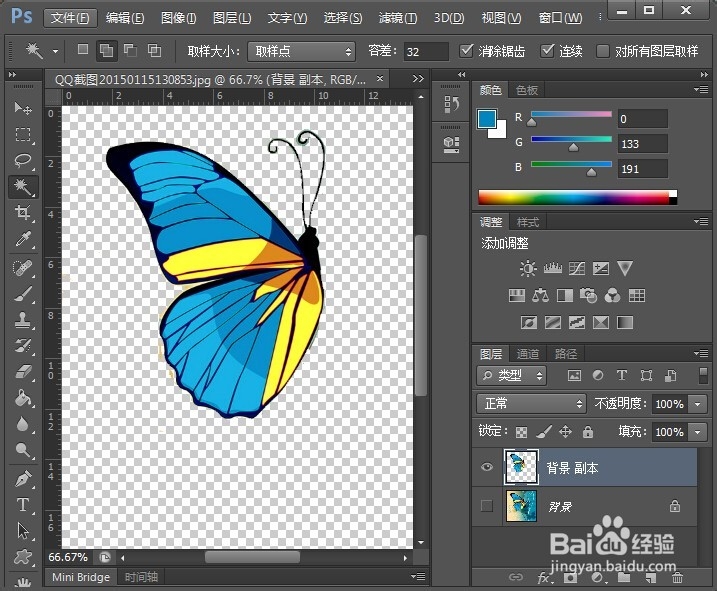Open the 滤镜(T) menu

[x=398, y=18]
